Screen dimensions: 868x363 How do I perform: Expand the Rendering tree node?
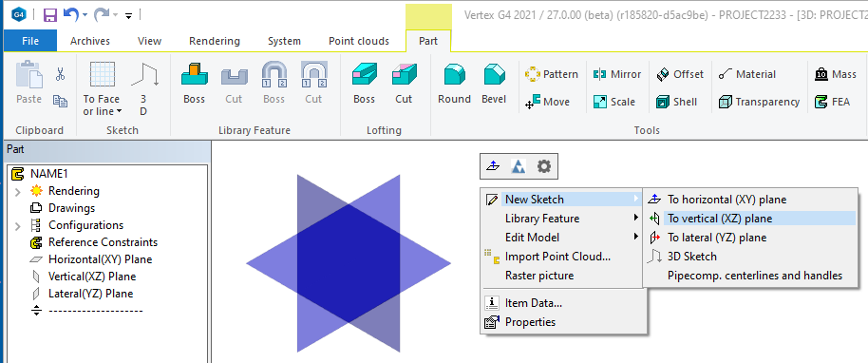coord(18,192)
